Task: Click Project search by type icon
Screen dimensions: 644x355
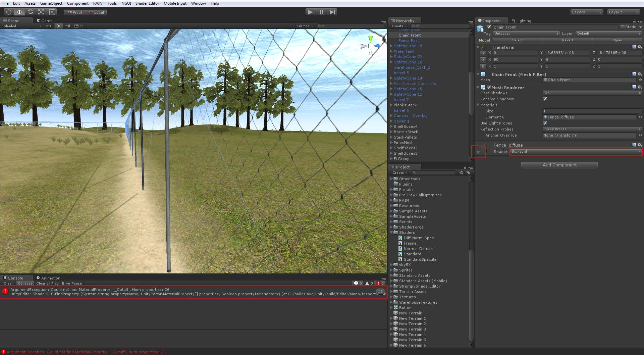Action: point(461,172)
